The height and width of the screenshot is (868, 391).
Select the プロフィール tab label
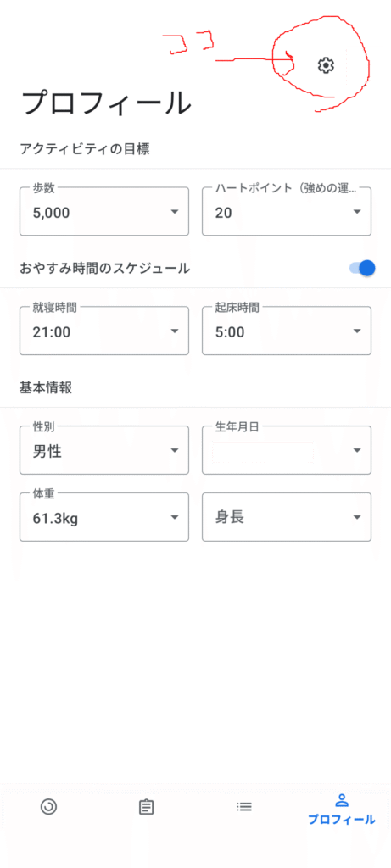coord(342,820)
